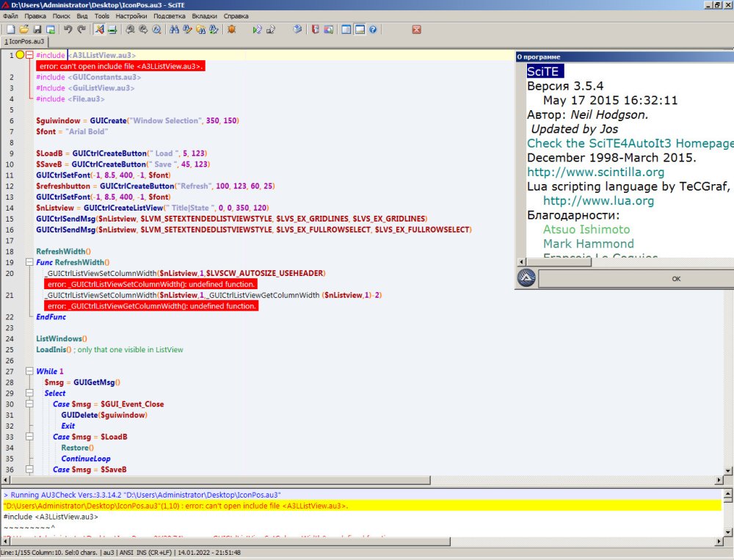Click the orange bug icon
Screen dimensions: 734x560
[x=231, y=29]
